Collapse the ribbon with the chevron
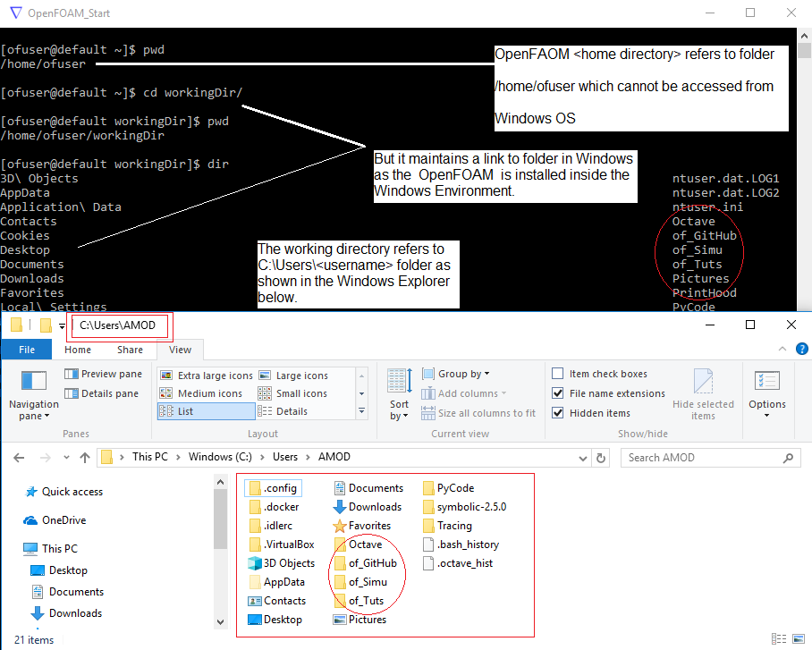Screen dimensions: 812x650 tap(782, 349)
